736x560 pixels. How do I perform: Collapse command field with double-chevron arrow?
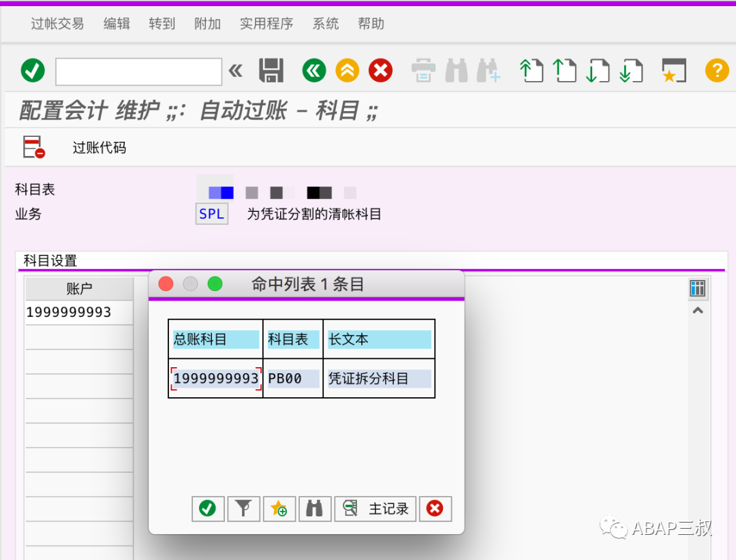tap(236, 71)
